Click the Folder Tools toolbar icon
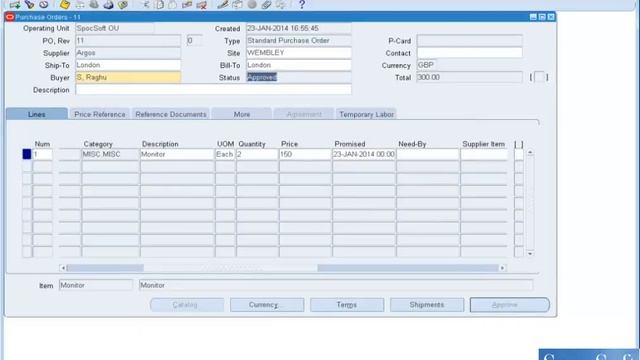 (x=281, y=4)
